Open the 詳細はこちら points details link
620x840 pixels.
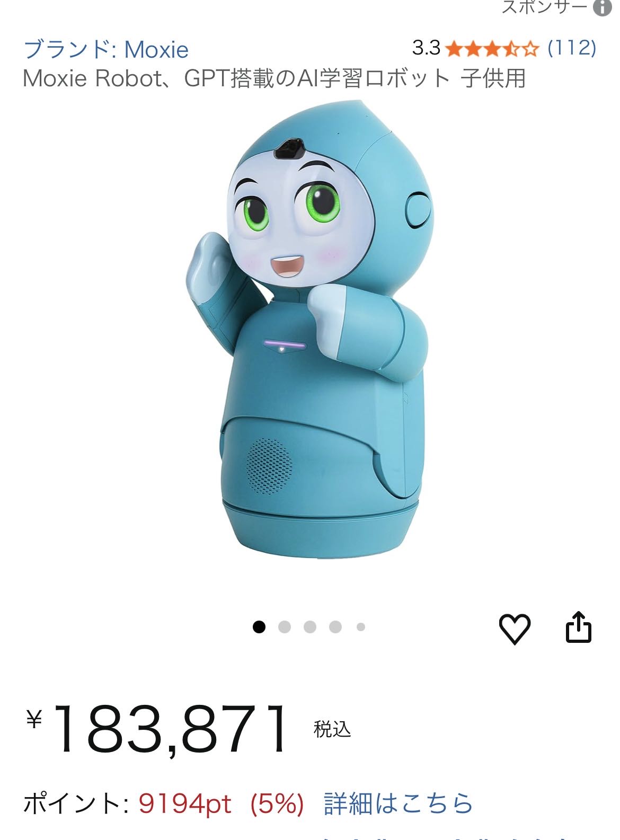[x=398, y=803]
